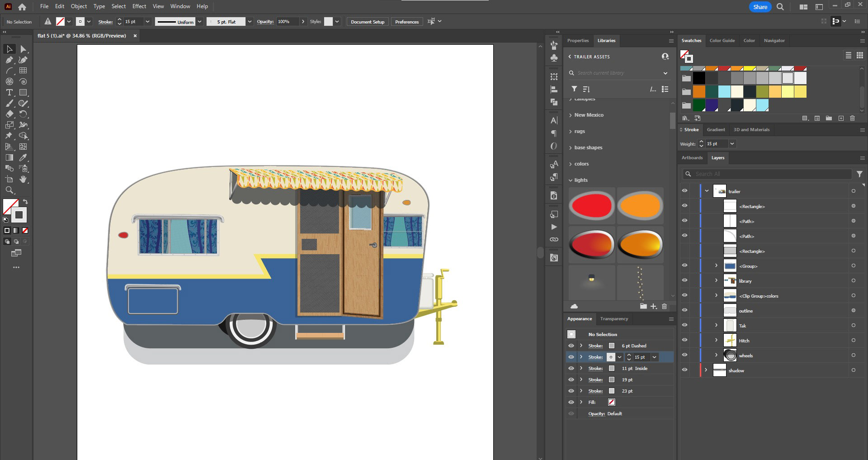Delete the selected library item
Image resolution: width=868 pixels, height=460 pixels.
point(665,306)
